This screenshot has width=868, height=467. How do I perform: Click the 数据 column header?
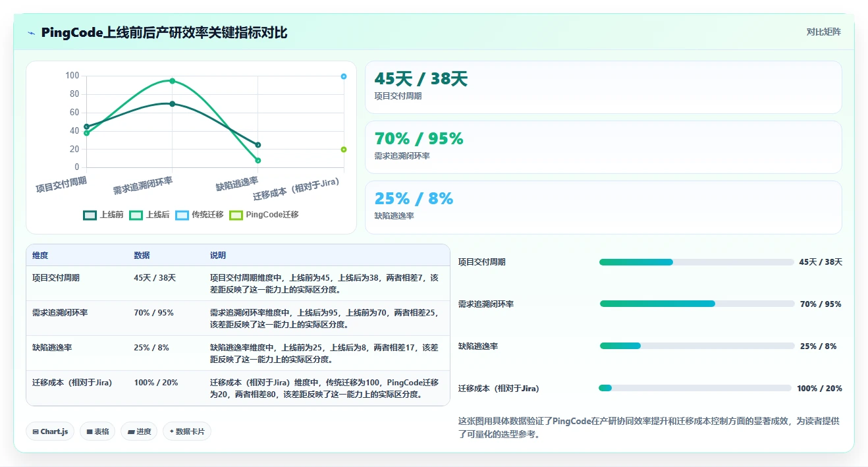142,256
